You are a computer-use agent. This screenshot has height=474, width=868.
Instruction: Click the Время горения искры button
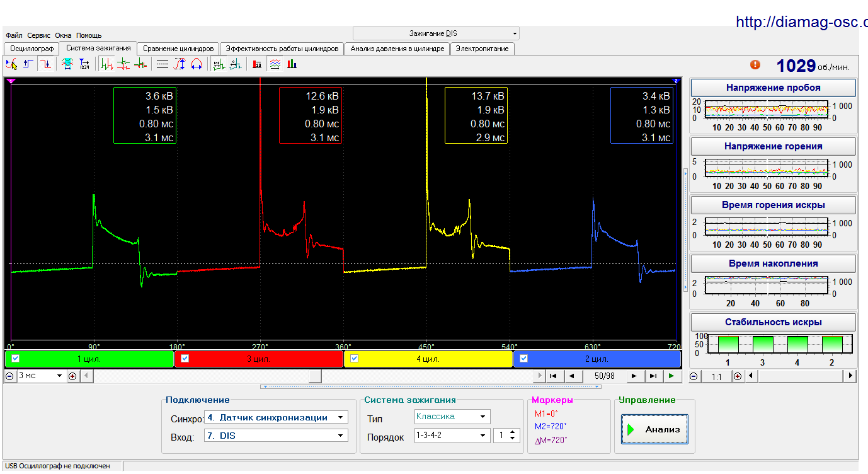[x=774, y=205]
